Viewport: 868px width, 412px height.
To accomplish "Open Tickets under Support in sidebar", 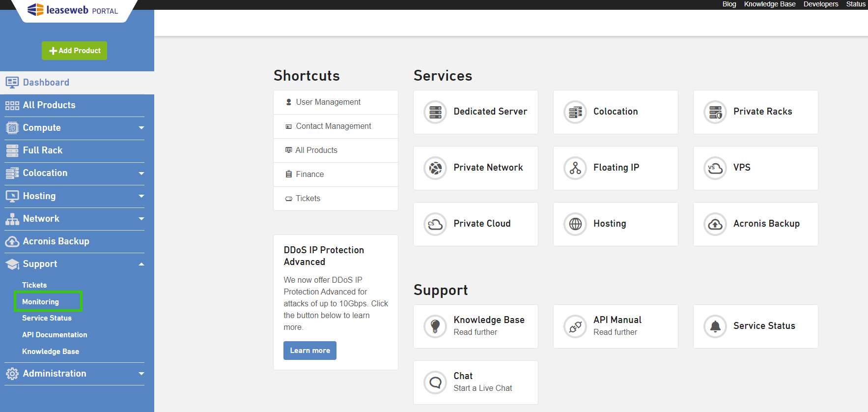I will 34,285.
